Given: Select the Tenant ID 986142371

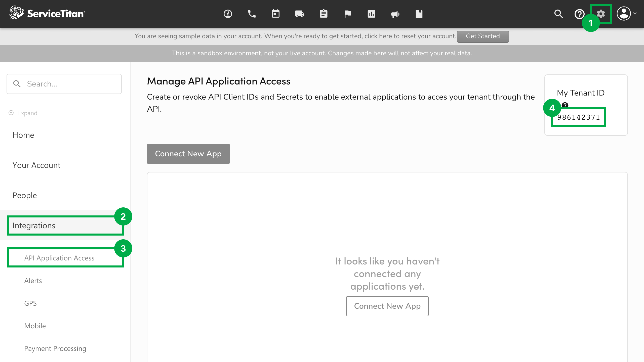Looking at the screenshot, I should point(578,117).
